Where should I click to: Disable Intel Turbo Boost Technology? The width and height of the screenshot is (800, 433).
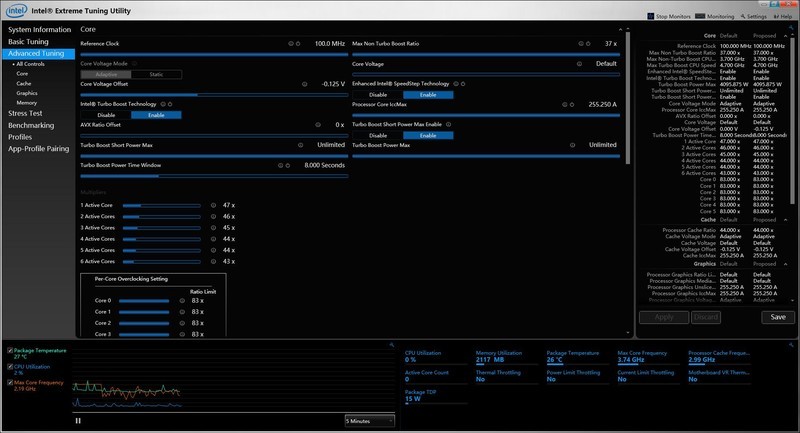click(106, 115)
